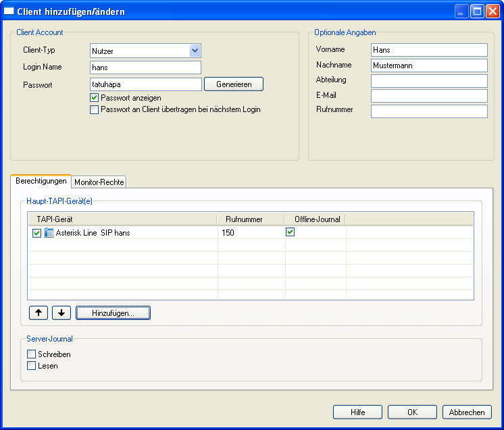
Task: Enable Passwort an Client übertragen option
Action: click(x=95, y=109)
